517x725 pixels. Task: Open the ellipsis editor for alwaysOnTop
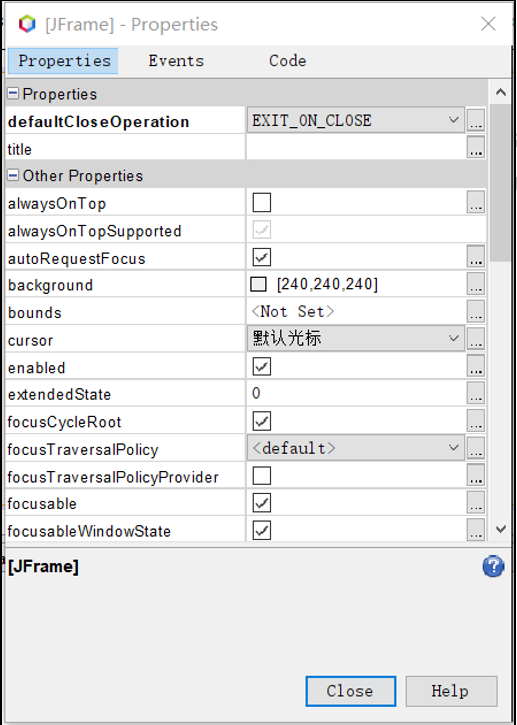coord(476,203)
